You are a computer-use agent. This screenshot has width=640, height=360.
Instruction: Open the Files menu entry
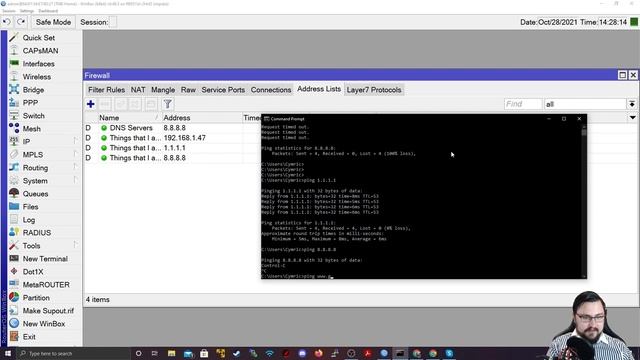pyautogui.click(x=30, y=207)
